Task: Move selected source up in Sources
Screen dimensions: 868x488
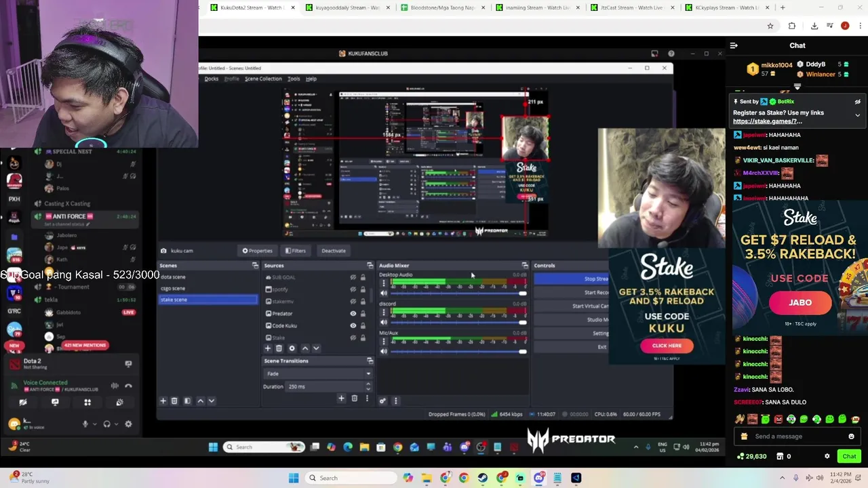Action: pos(305,348)
